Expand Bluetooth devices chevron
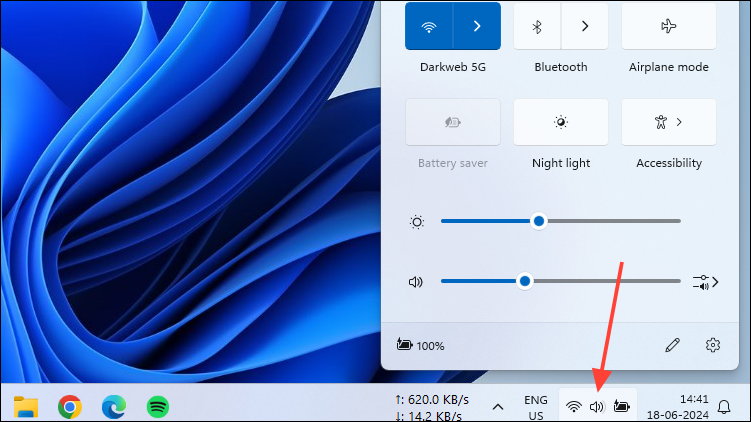This screenshot has height=422, width=751. pos(585,26)
